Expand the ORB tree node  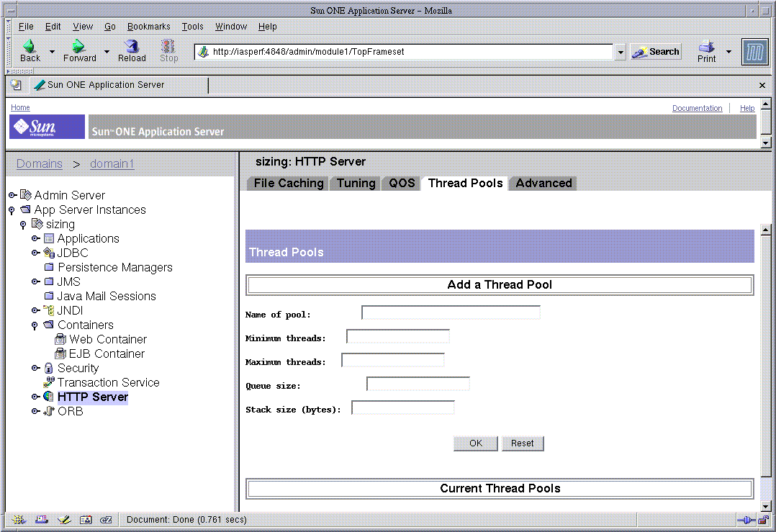tap(36, 411)
